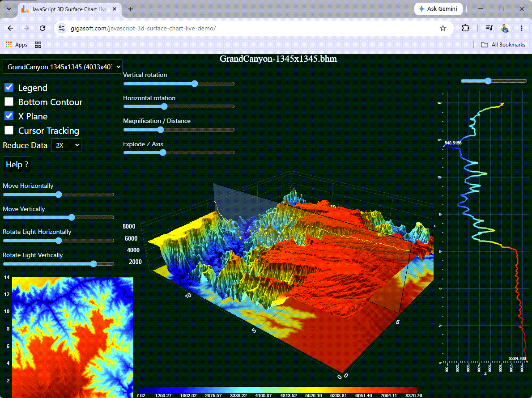This screenshot has width=532, height=398.
Task: Click the 7.62 legend value
Action: tap(141, 396)
